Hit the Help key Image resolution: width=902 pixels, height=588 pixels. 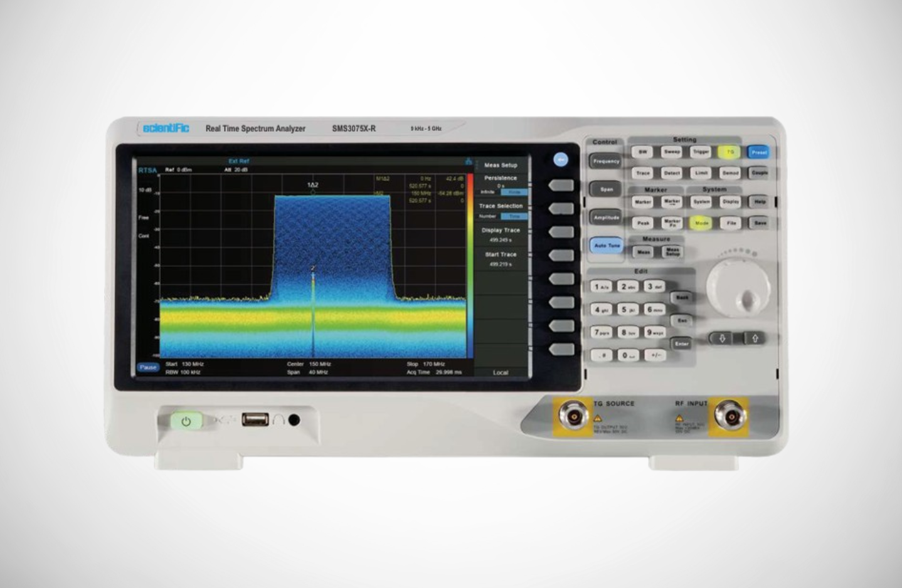tap(760, 202)
